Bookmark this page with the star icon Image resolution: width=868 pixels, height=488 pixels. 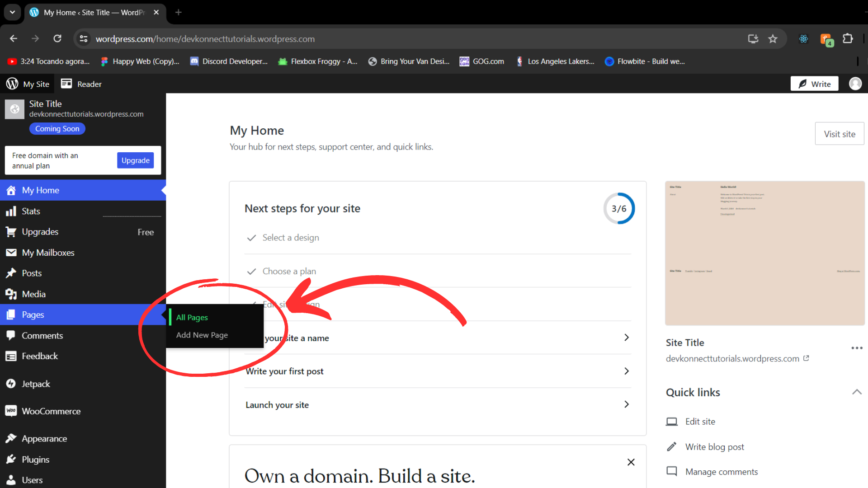tap(773, 39)
